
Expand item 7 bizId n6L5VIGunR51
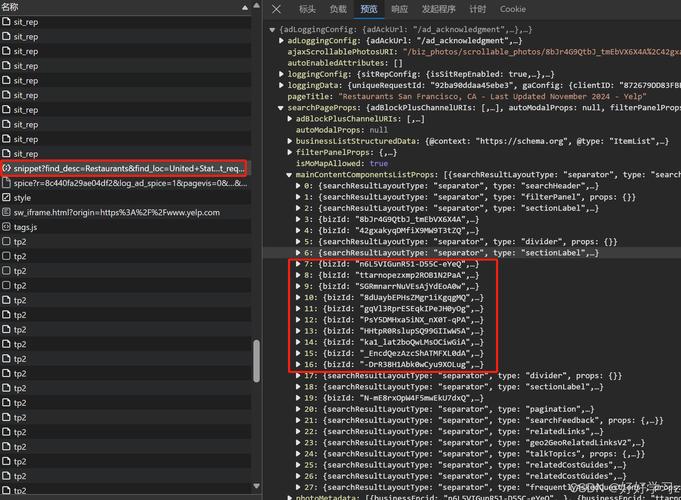point(298,264)
